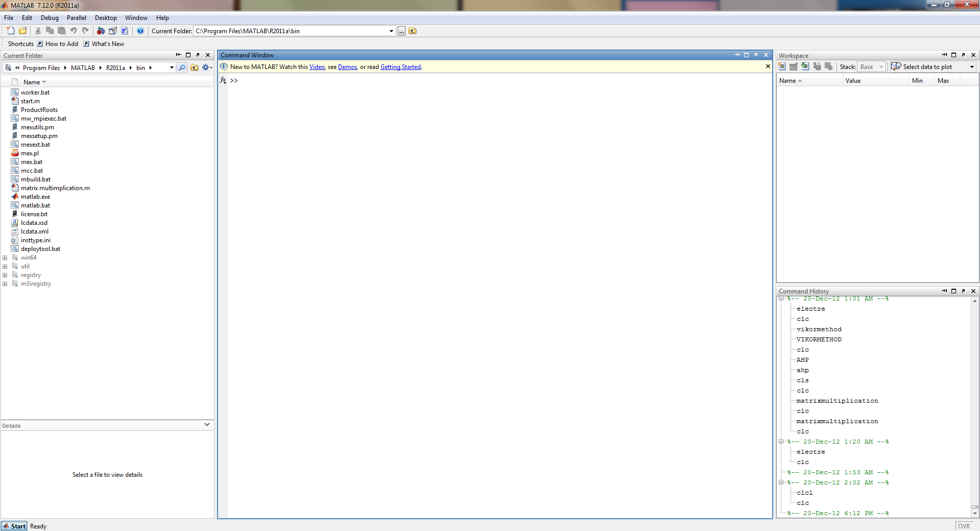Click the How to Add shortcut

tap(58, 44)
